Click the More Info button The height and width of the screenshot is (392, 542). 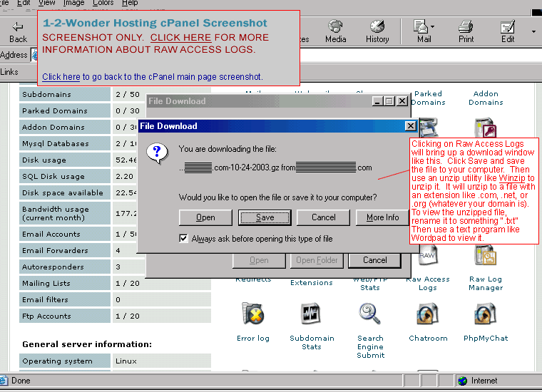tap(382, 217)
